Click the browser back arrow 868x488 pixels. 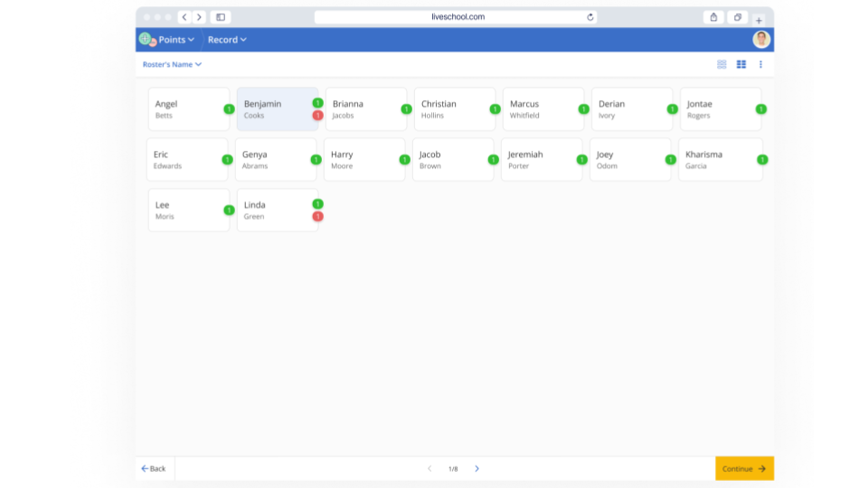click(x=184, y=17)
